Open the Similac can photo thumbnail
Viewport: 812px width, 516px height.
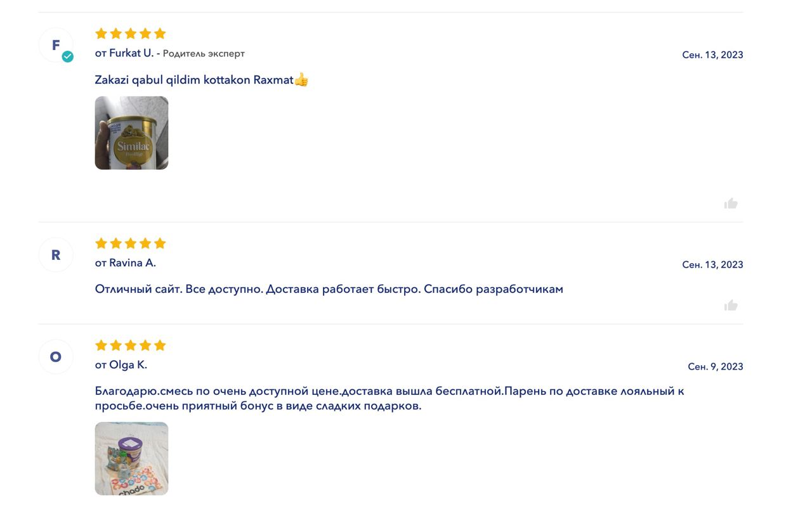[x=131, y=133]
